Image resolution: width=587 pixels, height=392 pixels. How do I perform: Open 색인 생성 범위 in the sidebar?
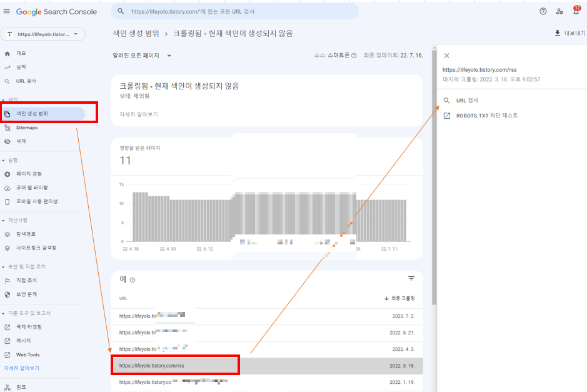click(x=43, y=114)
